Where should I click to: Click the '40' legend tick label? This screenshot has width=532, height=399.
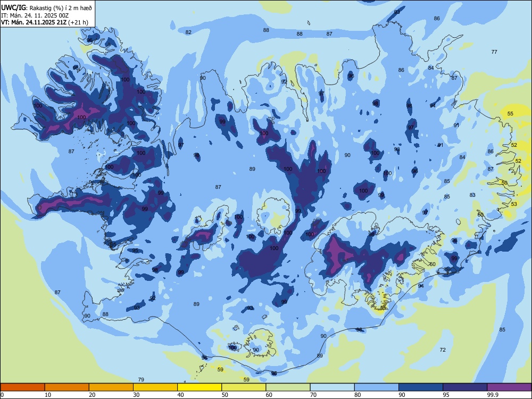click(x=180, y=395)
